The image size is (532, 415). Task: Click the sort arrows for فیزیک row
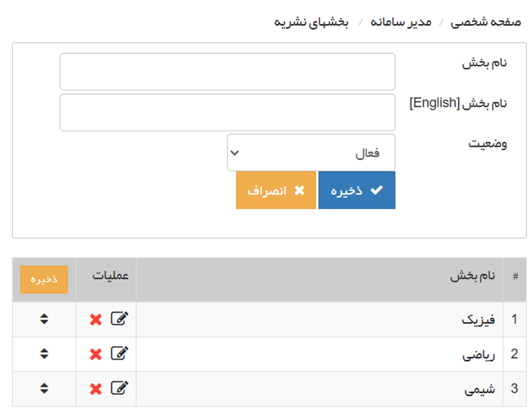tap(44, 320)
